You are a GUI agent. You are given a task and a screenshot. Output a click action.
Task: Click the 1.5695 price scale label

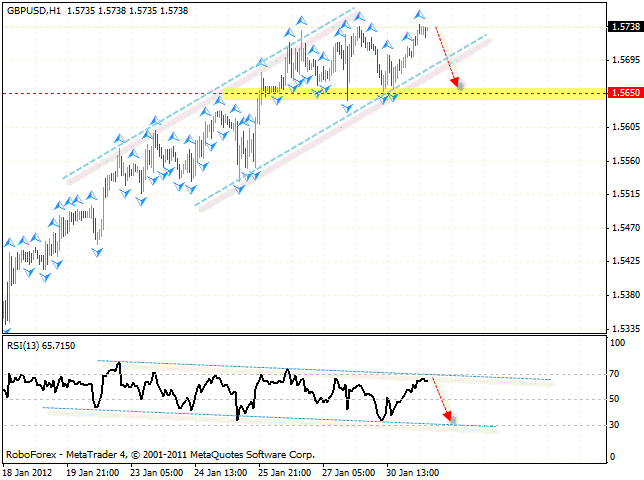pyautogui.click(x=626, y=60)
